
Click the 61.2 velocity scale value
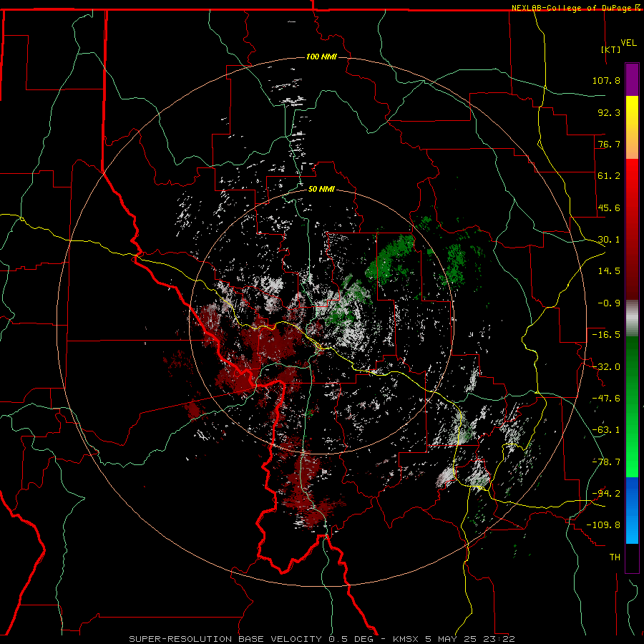click(x=609, y=176)
